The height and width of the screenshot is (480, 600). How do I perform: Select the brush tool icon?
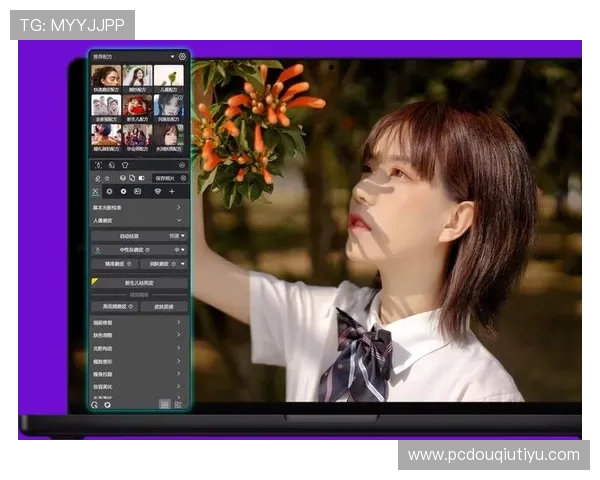(x=96, y=178)
